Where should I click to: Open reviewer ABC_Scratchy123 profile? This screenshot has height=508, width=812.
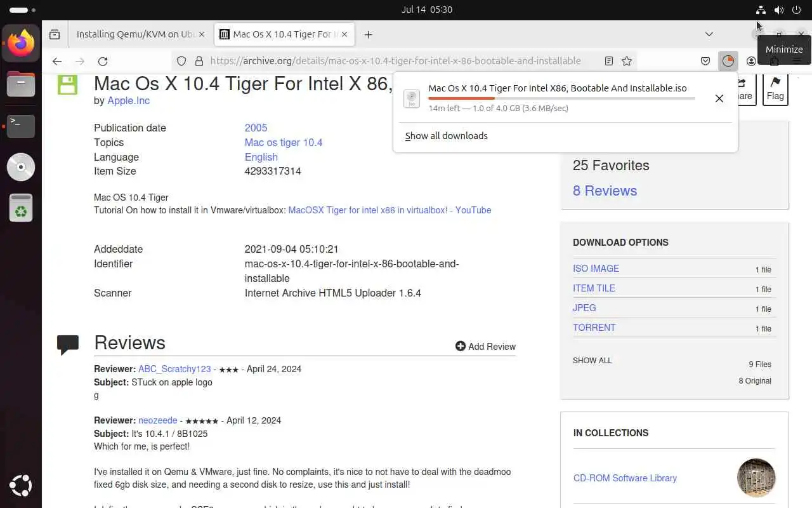click(174, 369)
